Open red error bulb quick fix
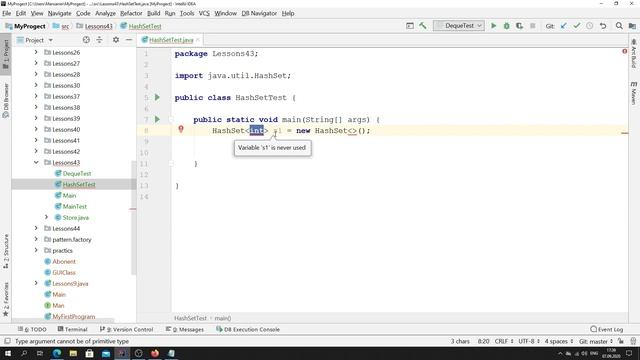This screenshot has height=360, width=640. click(x=181, y=129)
